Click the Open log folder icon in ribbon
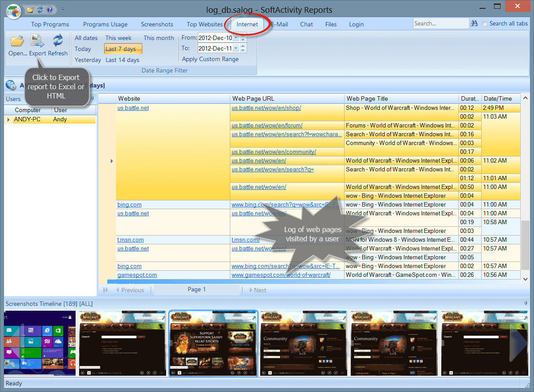Screen dimensions: 534x392 click(17, 41)
